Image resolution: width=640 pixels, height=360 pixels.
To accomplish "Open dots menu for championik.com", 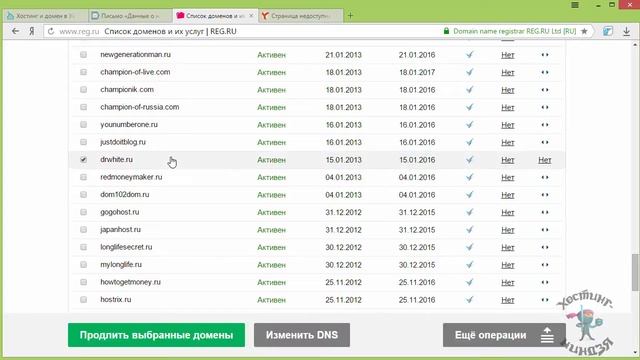I will (x=545, y=90).
